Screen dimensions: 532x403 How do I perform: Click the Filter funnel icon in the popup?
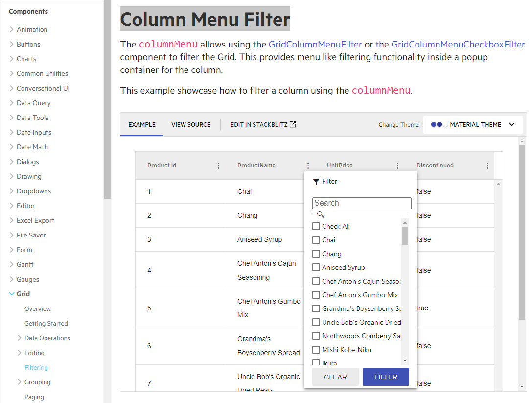tap(316, 181)
